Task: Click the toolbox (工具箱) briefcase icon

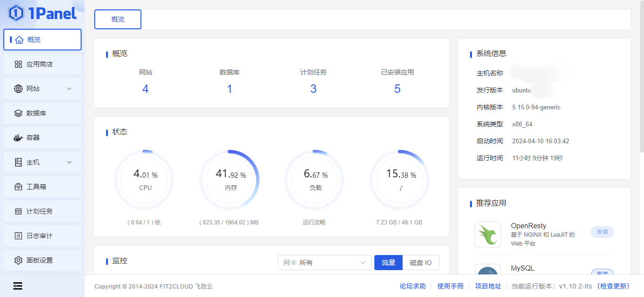Action: (x=18, y=187)
